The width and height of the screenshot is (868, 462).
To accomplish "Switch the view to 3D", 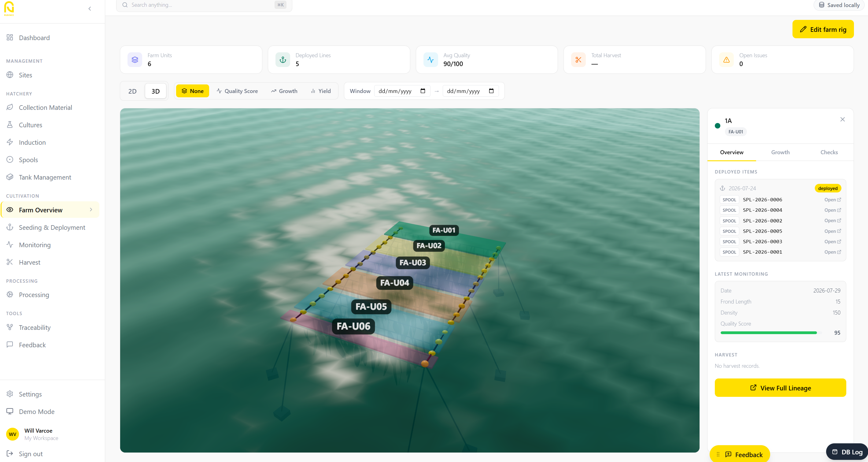I will click(x=156, y=91).
